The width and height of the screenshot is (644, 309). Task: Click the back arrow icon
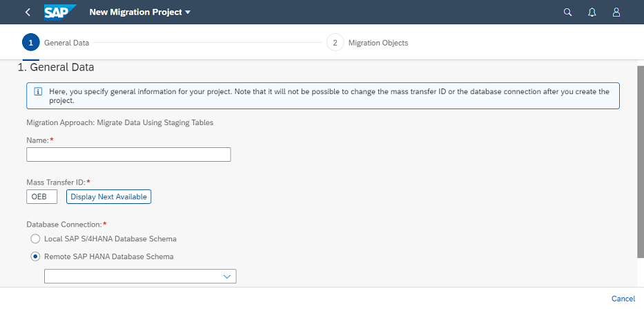point(28,12)
